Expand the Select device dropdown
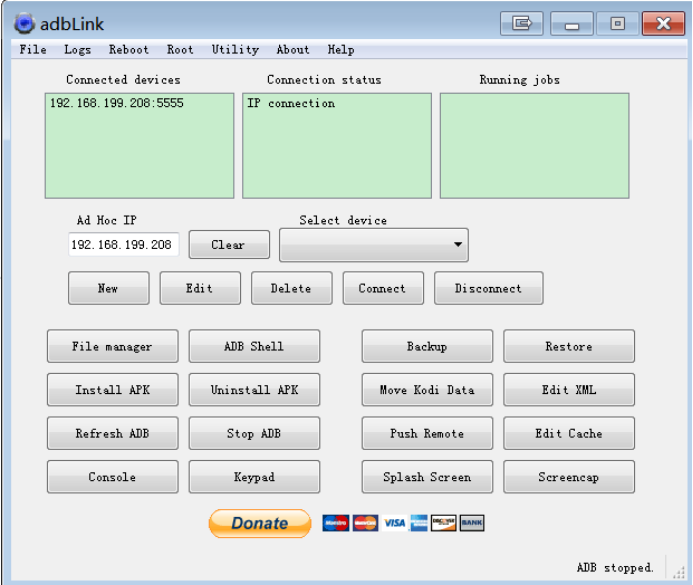The image size is (693, 585). click(x=458, y=245)
